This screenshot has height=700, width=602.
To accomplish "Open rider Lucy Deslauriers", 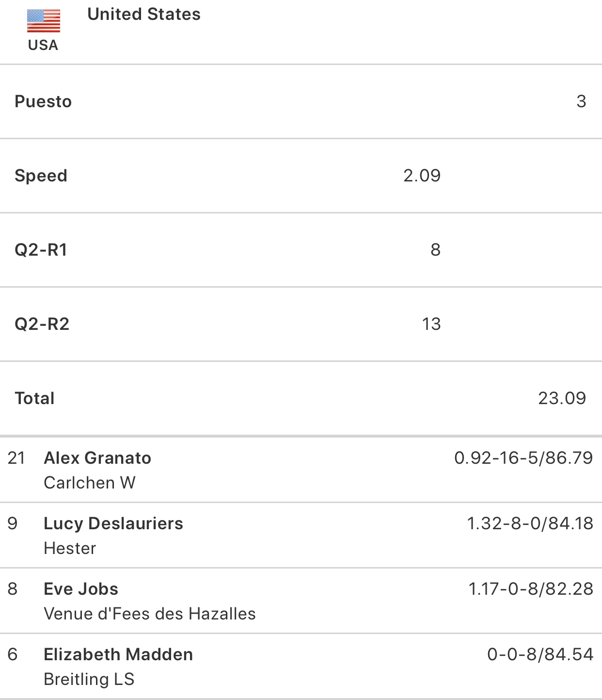I will coord(113,523).
